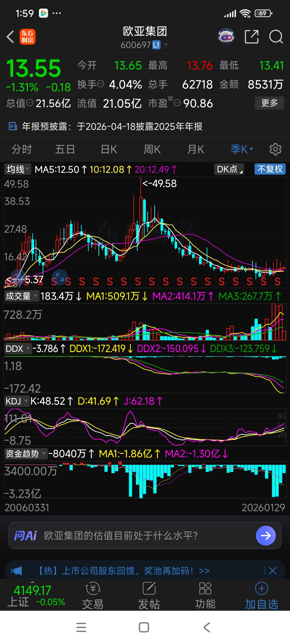Close the hot promotion banner
Screen dimensions: 290x644
pyautogui.click(x=273, y=570)
